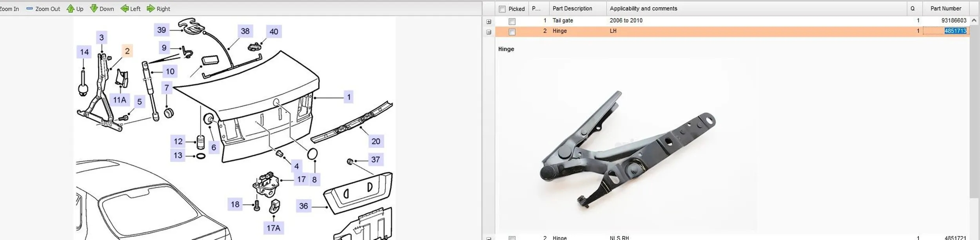Viewport: 980px width, 240px height.
Task: Click the Zoom Out minus icon
Action: click(29, 9)
